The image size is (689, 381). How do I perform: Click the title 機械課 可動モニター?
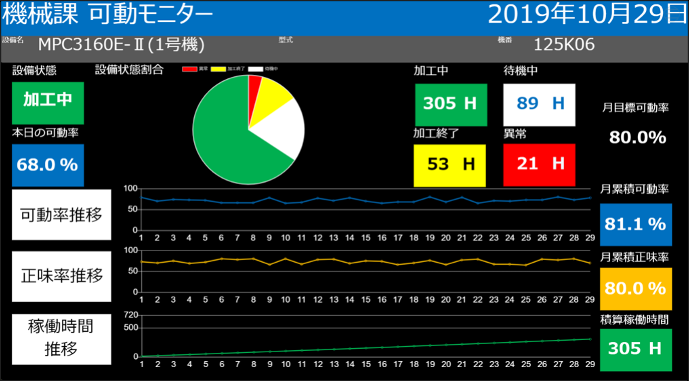click(108, 15)
